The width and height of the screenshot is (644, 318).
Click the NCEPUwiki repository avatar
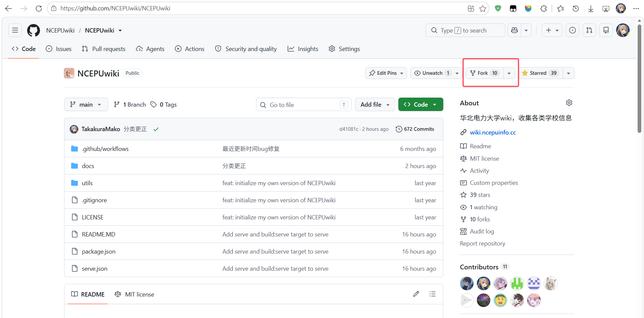click(x=69, y=73)
